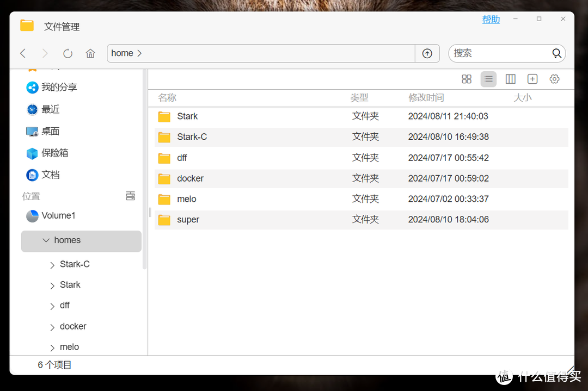The width and height of the screenshot is (588, 391).
Task: Select melo label in sidebar tree
Action: [x=69, y=347]
